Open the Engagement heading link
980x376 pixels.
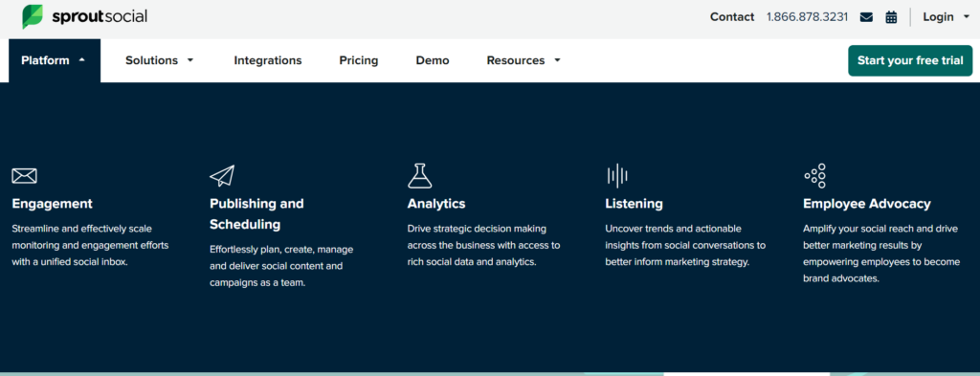52,204
